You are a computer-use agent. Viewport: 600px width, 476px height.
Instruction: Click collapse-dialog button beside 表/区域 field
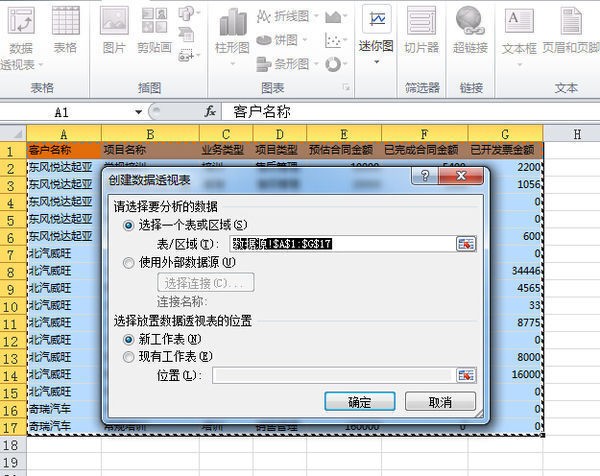tap(466, 244)
